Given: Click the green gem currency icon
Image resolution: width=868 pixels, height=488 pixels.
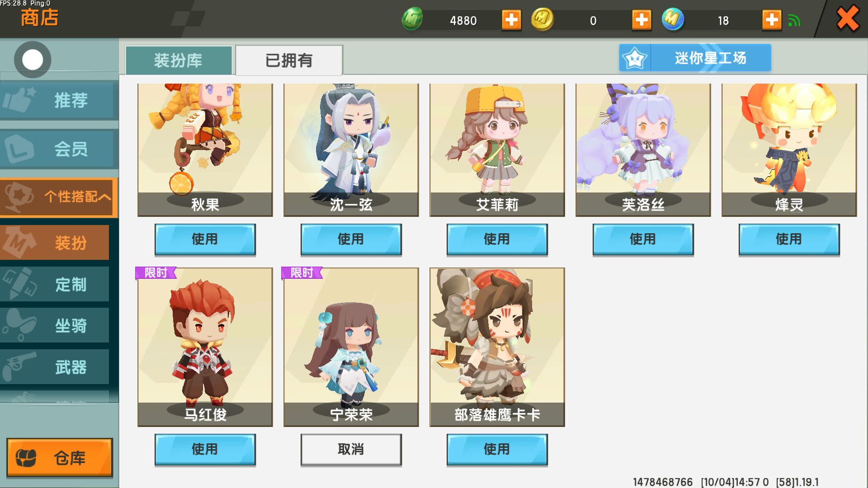Looking at the screenshot, I should pos(412,19).
